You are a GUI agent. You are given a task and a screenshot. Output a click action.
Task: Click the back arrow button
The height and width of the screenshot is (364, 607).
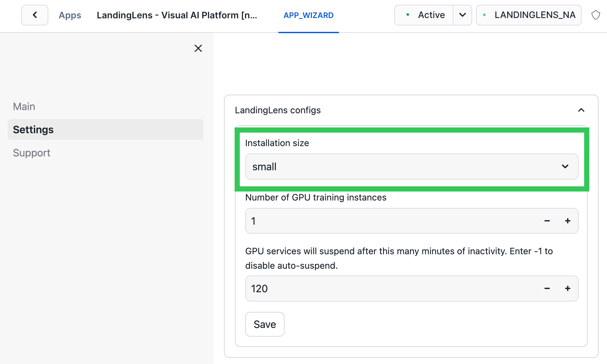pos(35,15)
